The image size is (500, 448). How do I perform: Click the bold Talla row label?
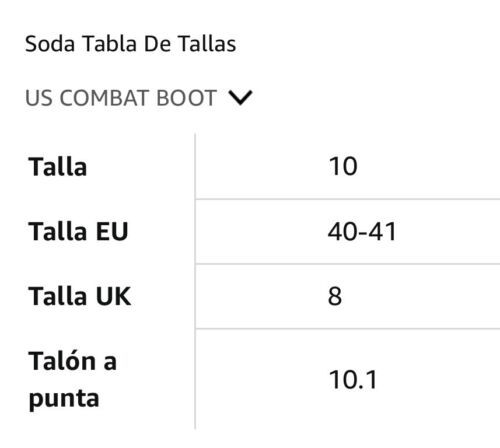58,166
